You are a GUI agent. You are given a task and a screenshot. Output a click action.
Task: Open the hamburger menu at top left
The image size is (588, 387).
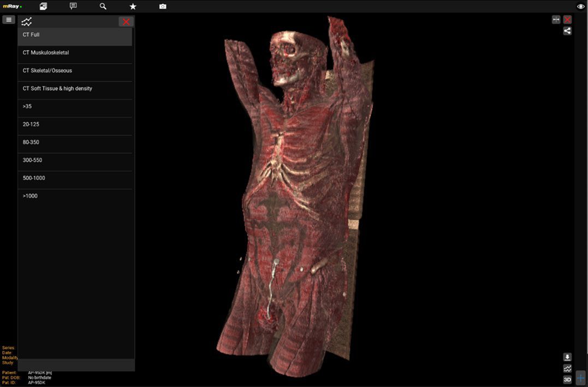pyautogui.click(x=8, y=20)
